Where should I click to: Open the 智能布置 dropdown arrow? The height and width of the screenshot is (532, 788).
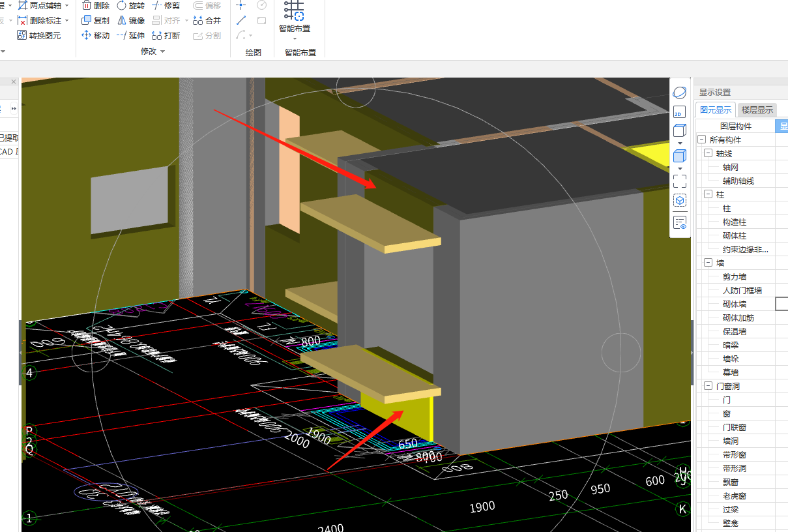(295, 38)
